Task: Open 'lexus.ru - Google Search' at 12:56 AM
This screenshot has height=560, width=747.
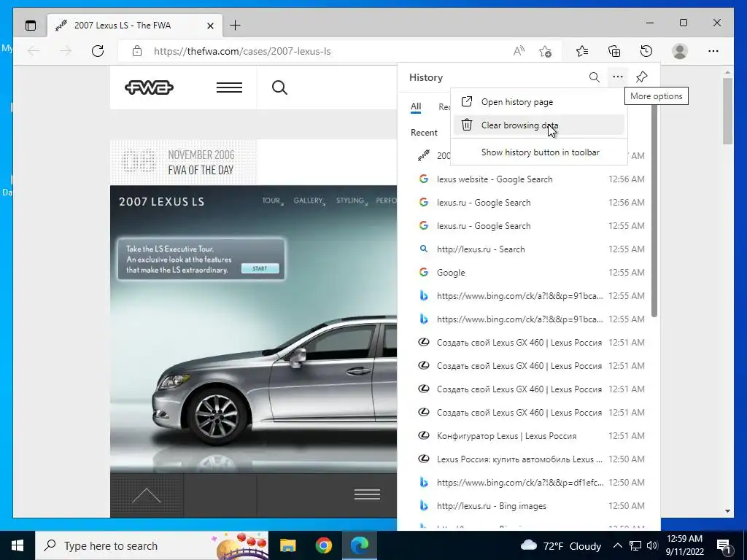Action: (x=528, y=203)
